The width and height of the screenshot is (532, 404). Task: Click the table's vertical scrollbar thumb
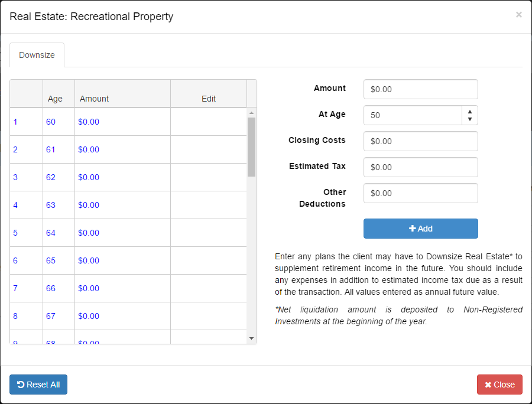click(x=251, y=146)
